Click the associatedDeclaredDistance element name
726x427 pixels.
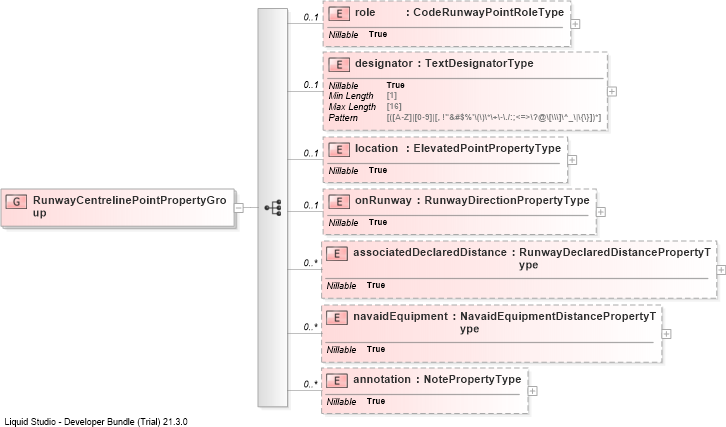pos(430,252)
